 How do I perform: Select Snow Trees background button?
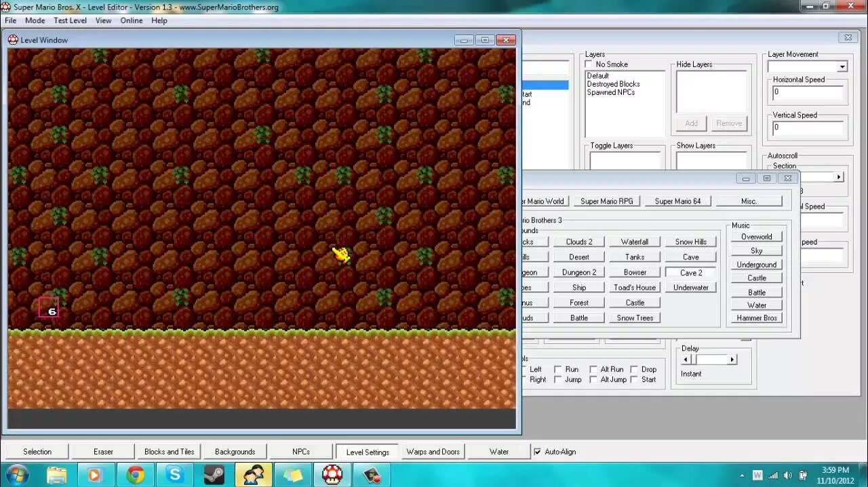pyautogui.click(x=635, y=318)
